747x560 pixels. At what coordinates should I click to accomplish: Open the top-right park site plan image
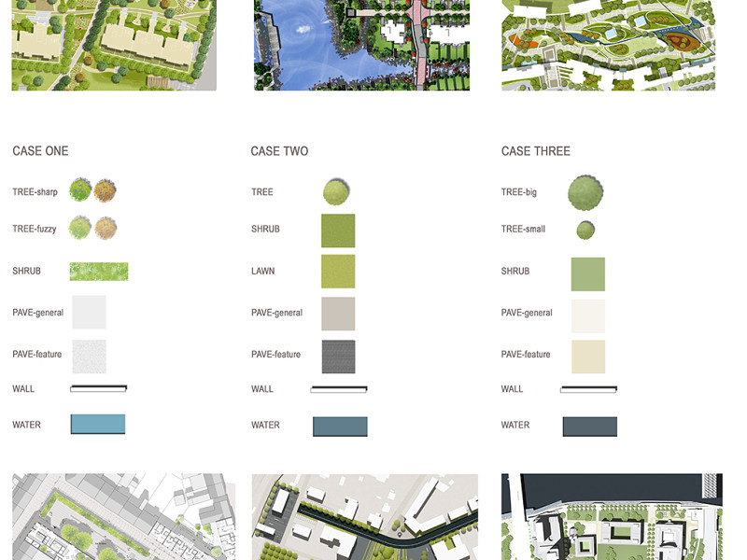[x=609, y=45]
